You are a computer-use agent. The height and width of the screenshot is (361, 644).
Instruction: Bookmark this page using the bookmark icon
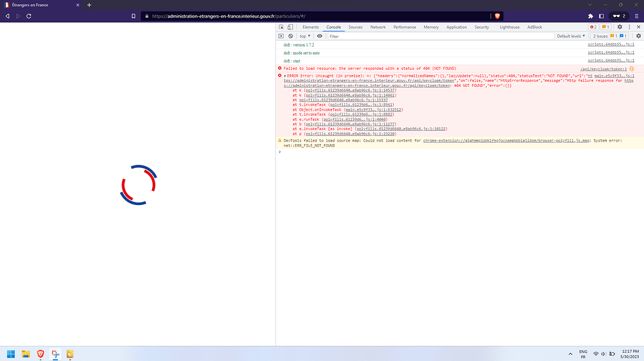[133, 16]
